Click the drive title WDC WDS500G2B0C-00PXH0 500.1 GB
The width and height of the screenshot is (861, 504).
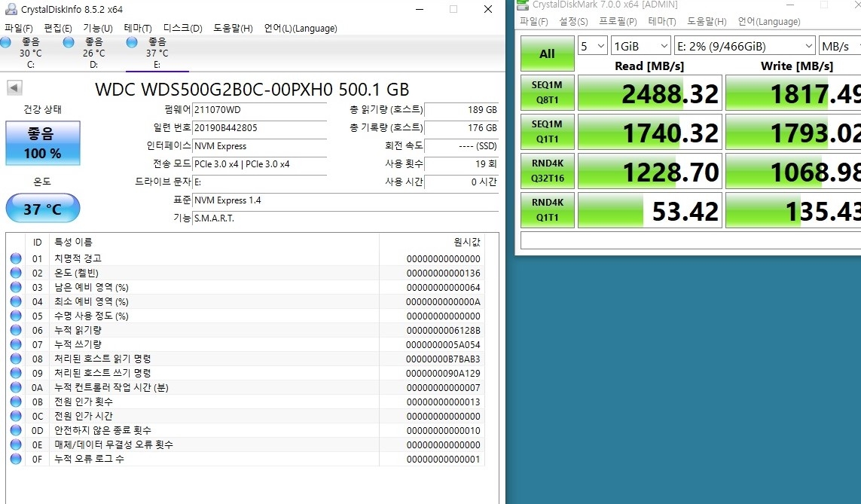coord(252,90)
